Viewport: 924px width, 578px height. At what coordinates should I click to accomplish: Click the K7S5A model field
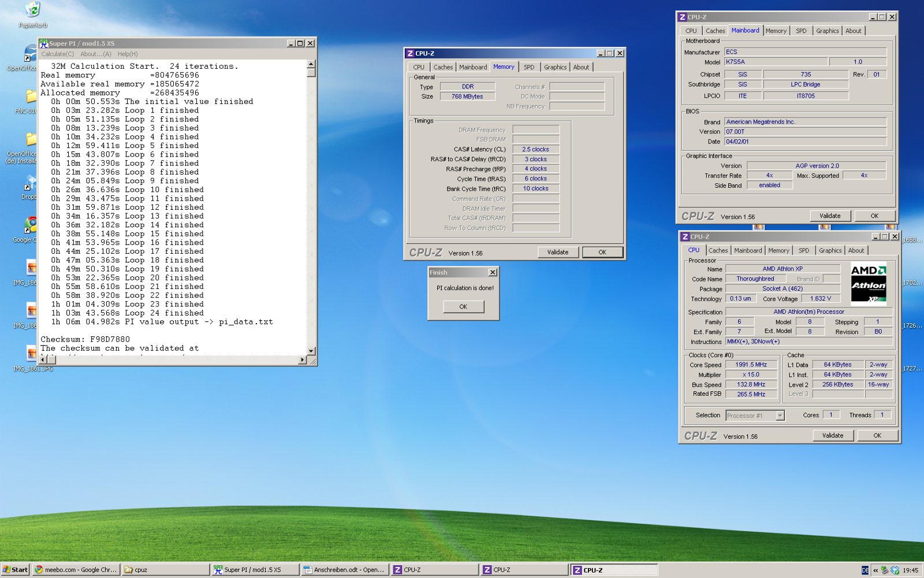[776, 62]
